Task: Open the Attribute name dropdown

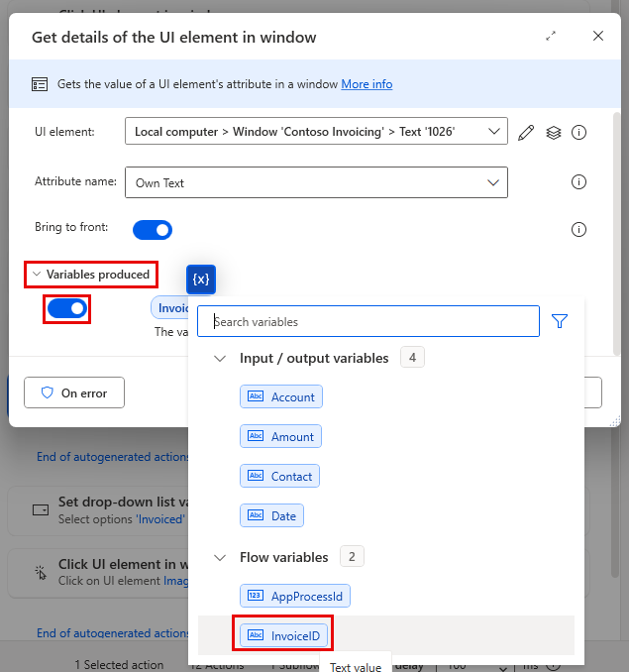Action: pos(316,182)
